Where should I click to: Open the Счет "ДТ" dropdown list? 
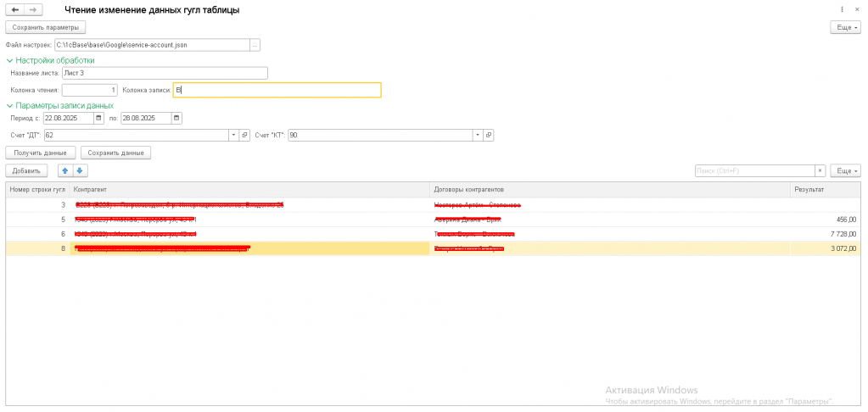point(233,135)
